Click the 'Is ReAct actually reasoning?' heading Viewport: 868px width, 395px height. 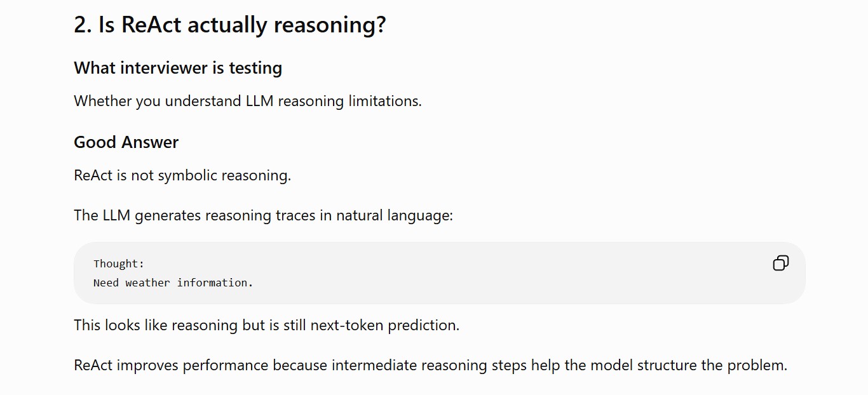[230, 25]
